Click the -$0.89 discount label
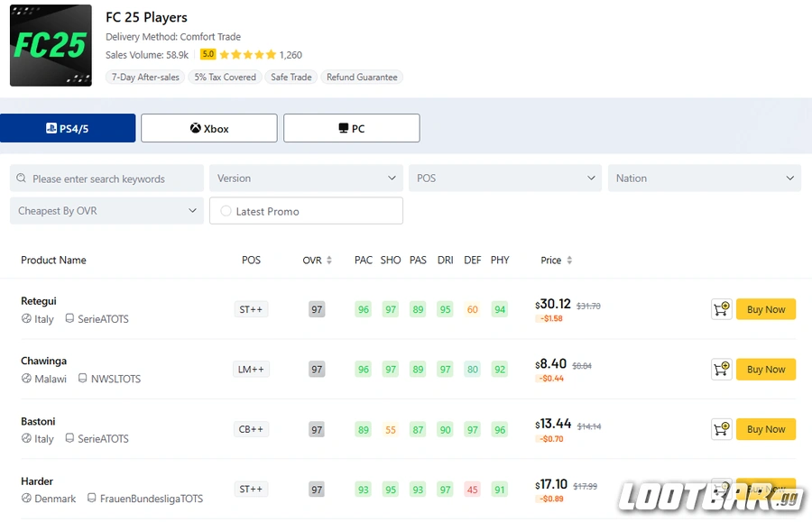The width and height of the screenshot is (812, 522). coord(551,499)
